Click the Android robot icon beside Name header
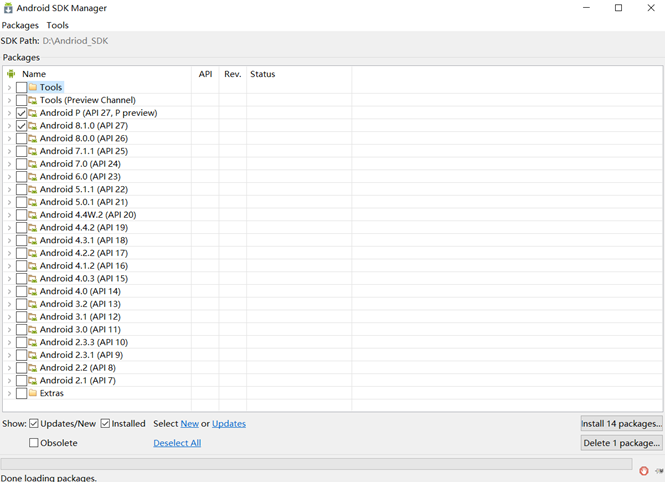The image size is (665, 482). pyautogui.click(x=11, y=74)
